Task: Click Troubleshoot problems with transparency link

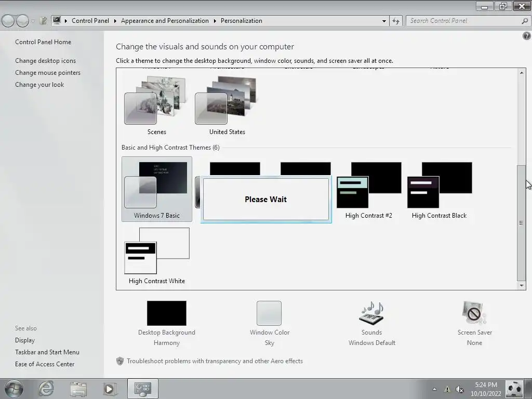Action: click(x=215, y=361)
